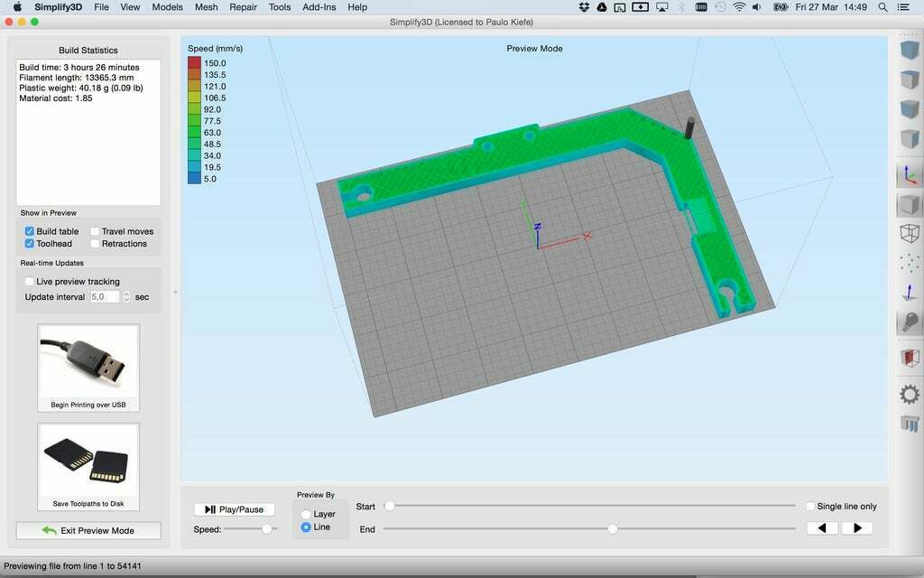Viewport: 924px width, 578px height.
Task: Open the AirPlay display menu icon
Action: click(x=662, y=7)
